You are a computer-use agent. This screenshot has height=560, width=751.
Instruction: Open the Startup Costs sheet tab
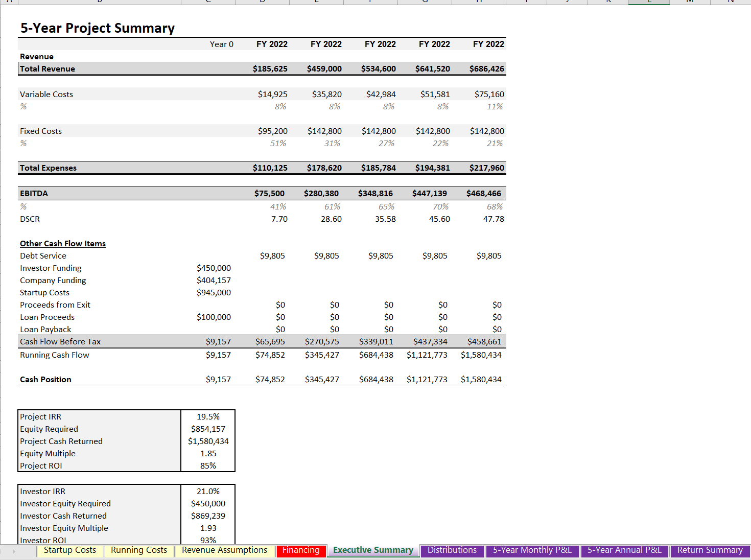coord(70,550)
